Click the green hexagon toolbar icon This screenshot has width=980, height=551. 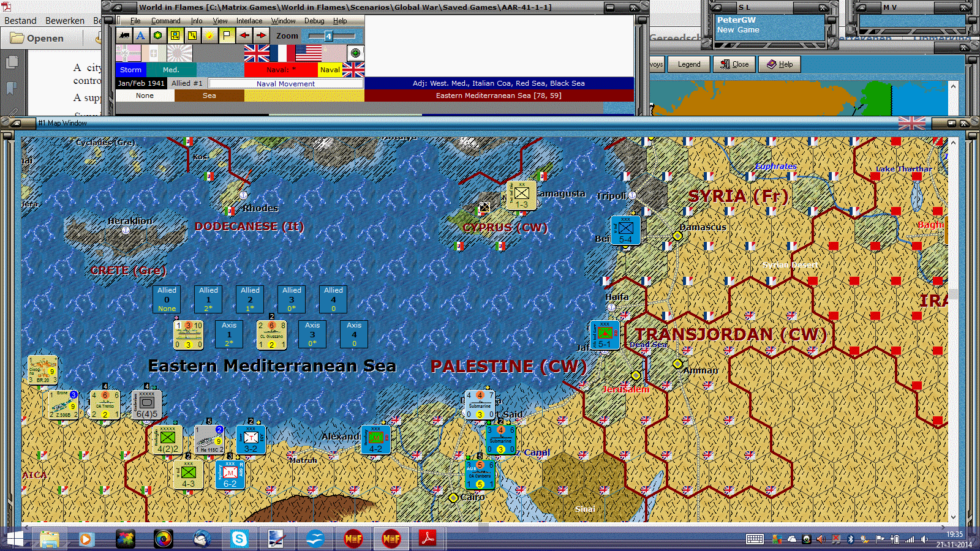click(158, 36)
